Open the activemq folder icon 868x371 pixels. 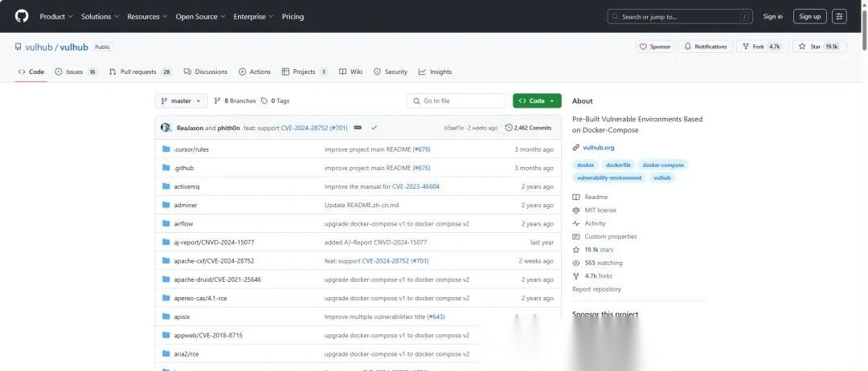(x=166, y=186)
